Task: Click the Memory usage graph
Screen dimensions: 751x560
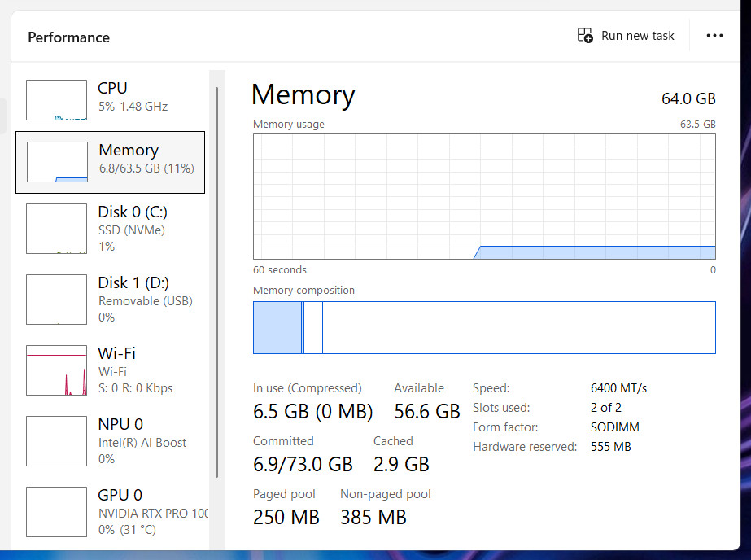Action: pyautogui.click(x=484, y=196)
